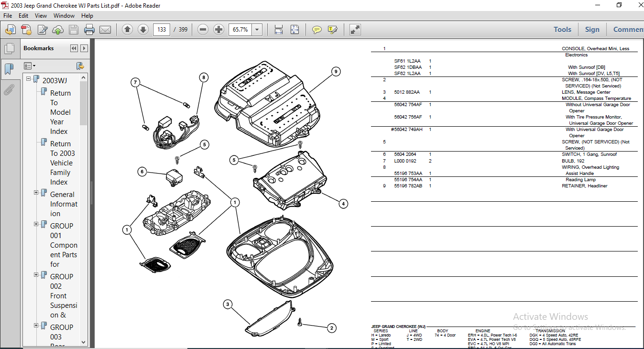The height and width of the screenshot is (349, 644).
Task: Click the Sign and fill document icon
Action: click(43, 30)
